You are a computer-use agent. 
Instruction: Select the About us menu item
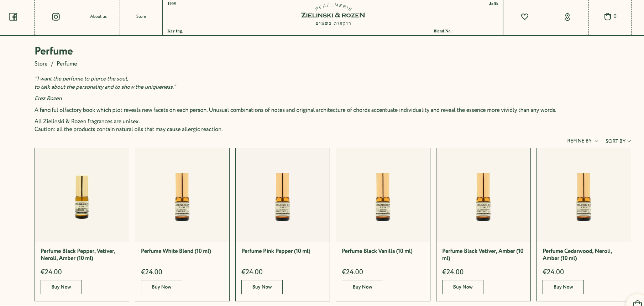98,16
